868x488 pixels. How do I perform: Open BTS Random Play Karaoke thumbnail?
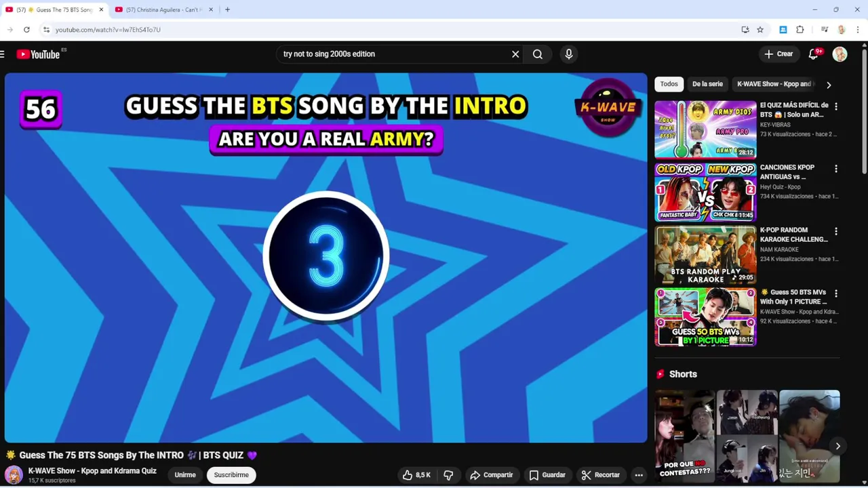[x=705, y=255]
